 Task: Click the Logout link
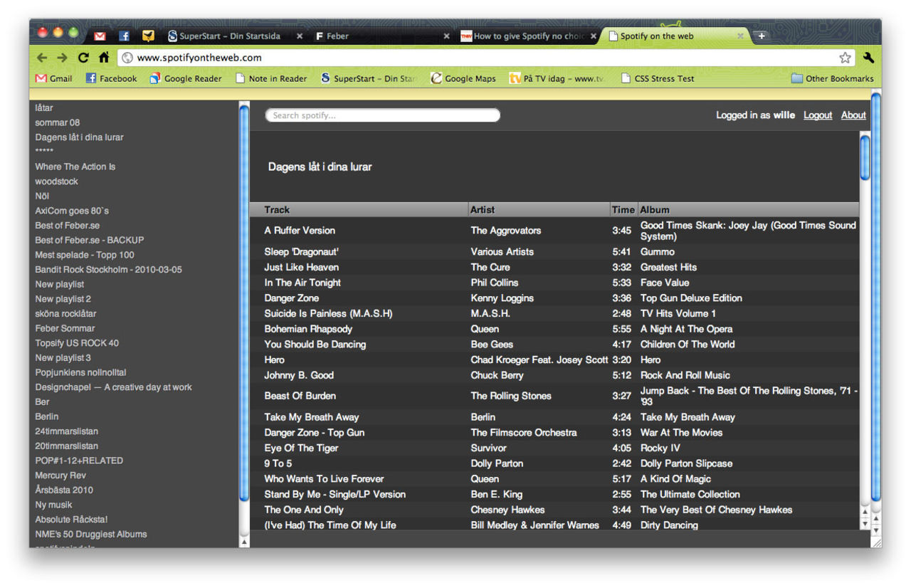[x=817, y=115]
